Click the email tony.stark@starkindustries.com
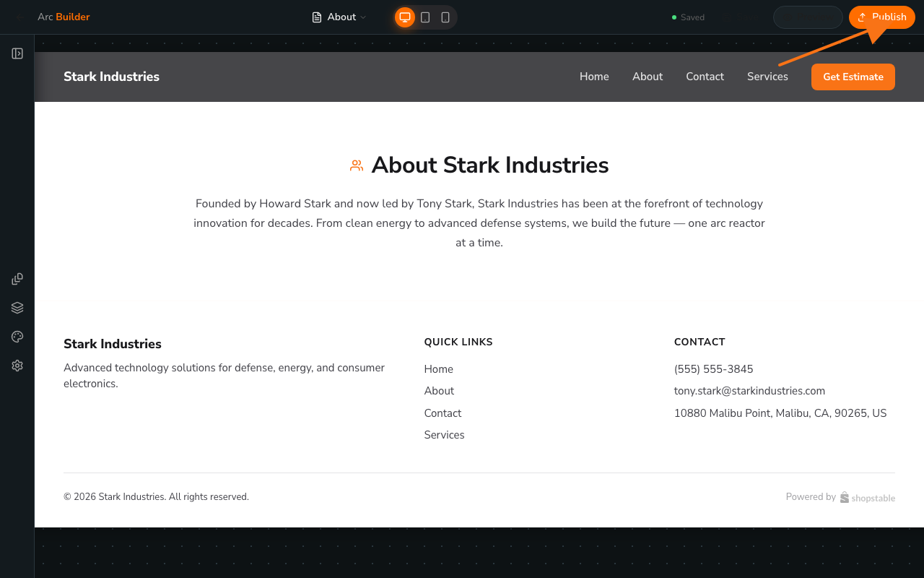This screenshot has height=578, width=924. coord(749,391)
